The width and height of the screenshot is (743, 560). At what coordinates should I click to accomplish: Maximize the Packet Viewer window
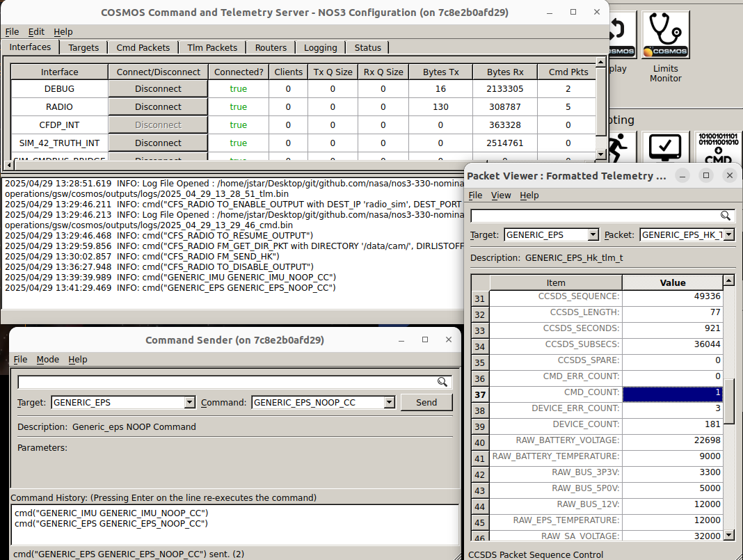[706, 175]
